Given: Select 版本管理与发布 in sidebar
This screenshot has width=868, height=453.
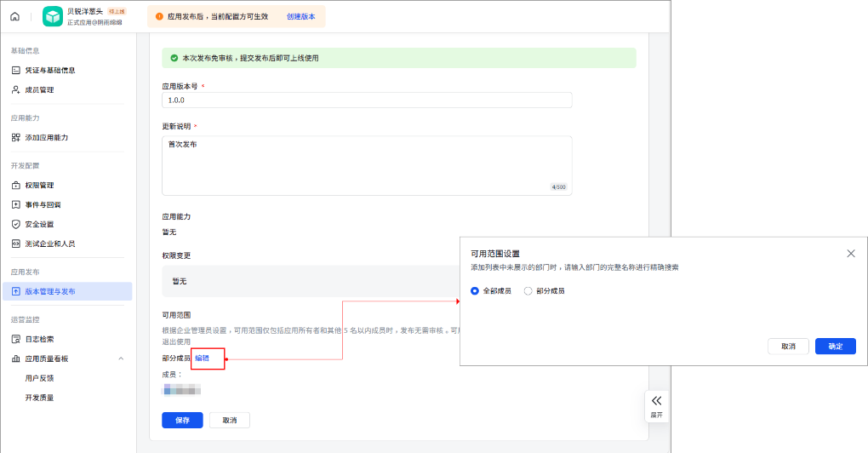Looking at the screenshot, I should point(67,291).
